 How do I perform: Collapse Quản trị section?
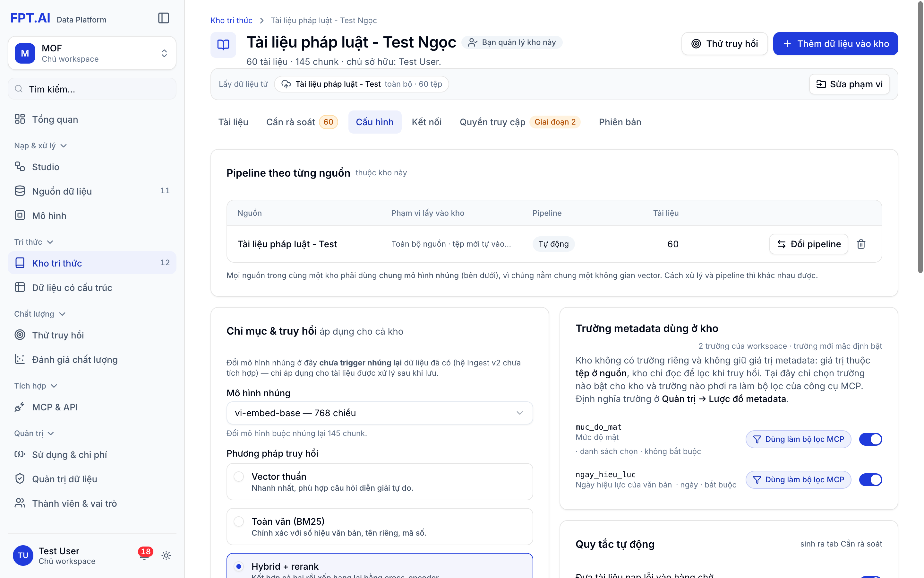tap(34, 433)
